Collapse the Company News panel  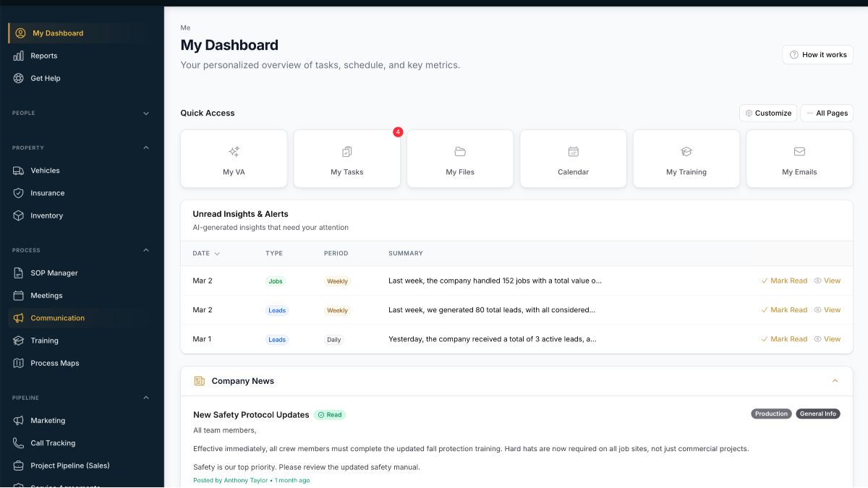(x=835, y=380)
